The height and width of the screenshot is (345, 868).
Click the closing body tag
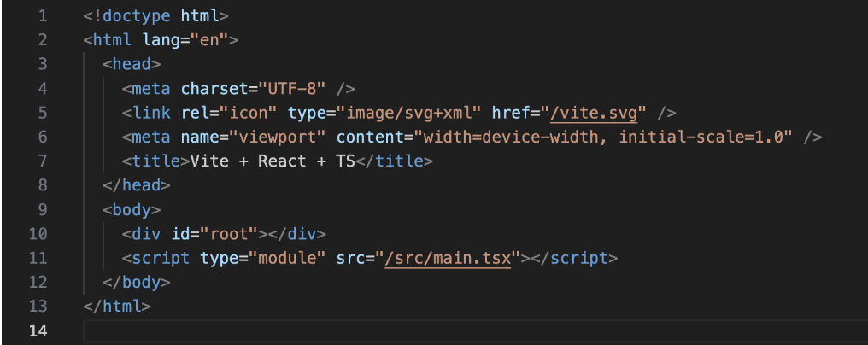click(136, 283)
